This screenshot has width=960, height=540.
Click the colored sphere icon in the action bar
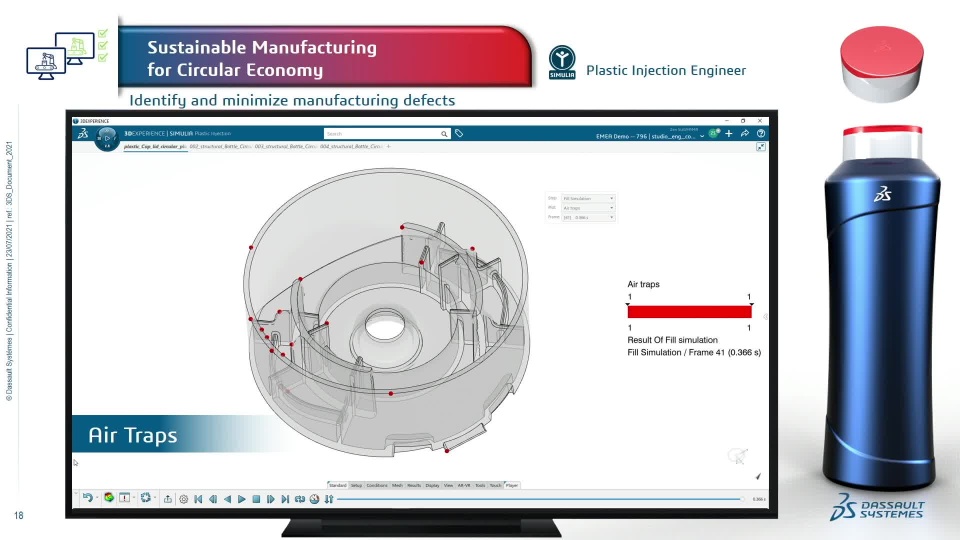109,498
